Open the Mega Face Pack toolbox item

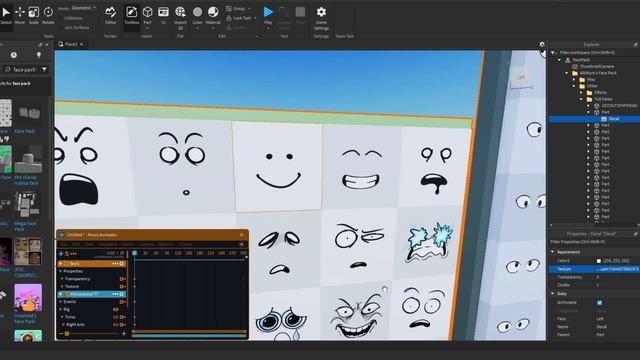pos(28,210)
